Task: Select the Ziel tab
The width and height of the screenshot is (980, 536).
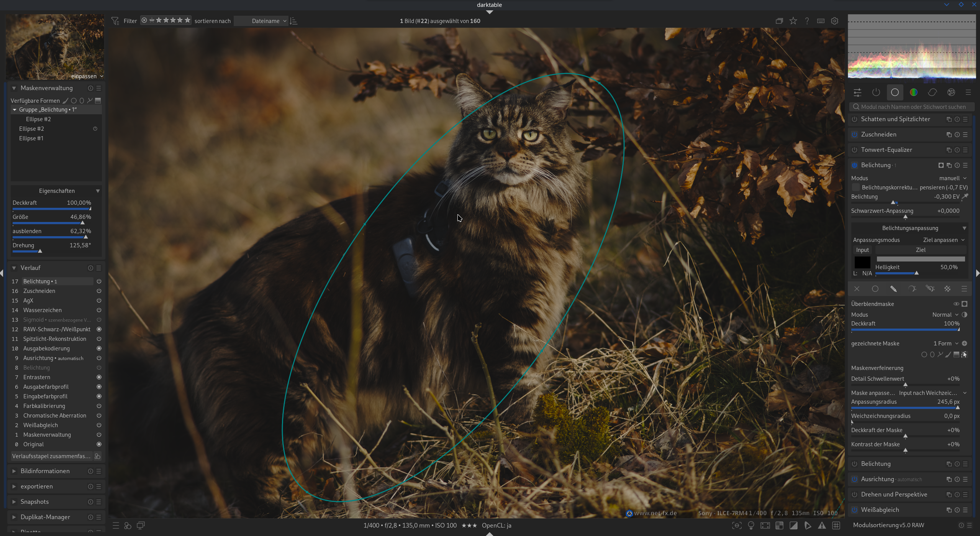Action: [920, 250]
